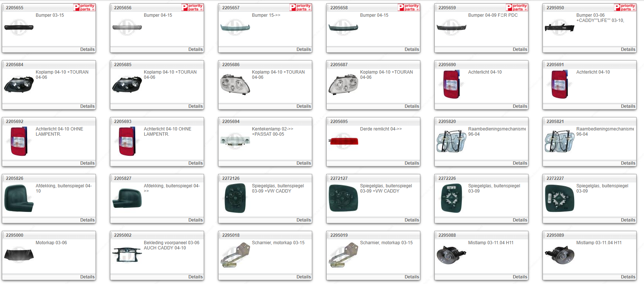Select the part number 2272227 title
Image resolution: width=644 pixels, height=284 pixels.
(555, 178)
